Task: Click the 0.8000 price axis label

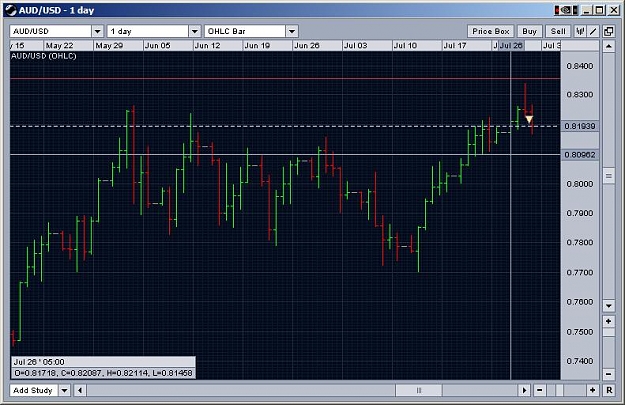Action: click(580, 184)
